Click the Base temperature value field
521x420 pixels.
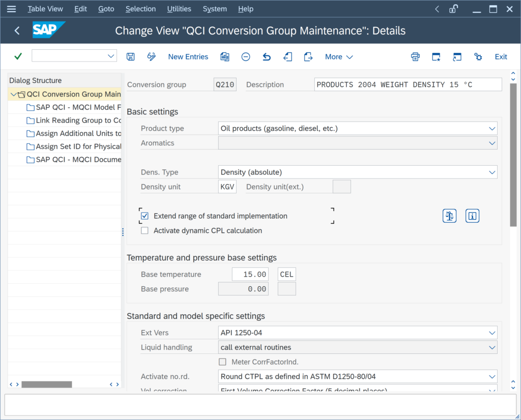point(250,275)
